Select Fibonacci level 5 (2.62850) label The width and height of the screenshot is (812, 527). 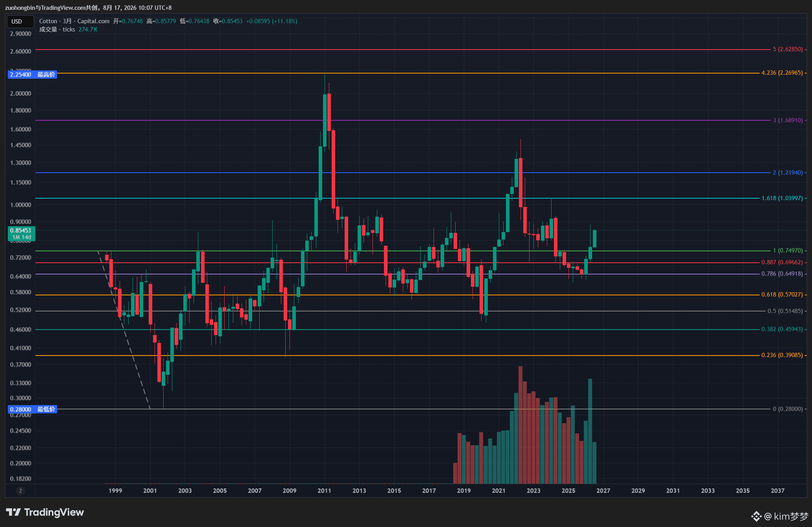tap(788, 49)
